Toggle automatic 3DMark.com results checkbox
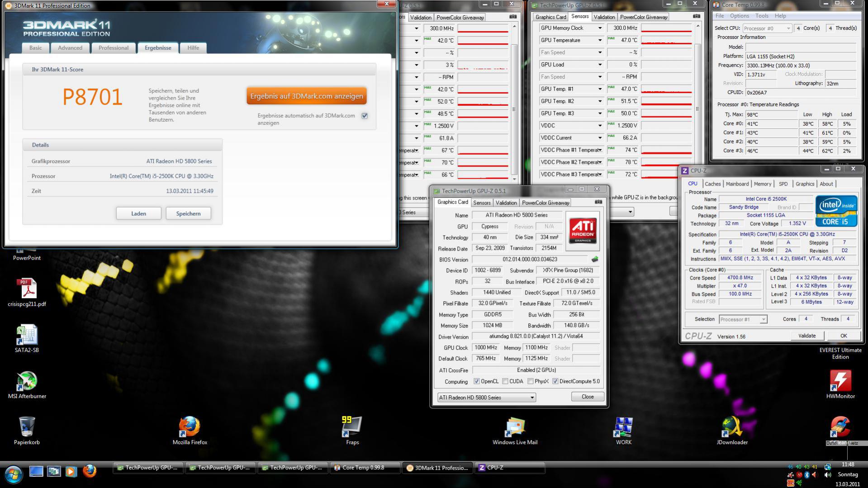The image size is (868, 488). (365, 116)
